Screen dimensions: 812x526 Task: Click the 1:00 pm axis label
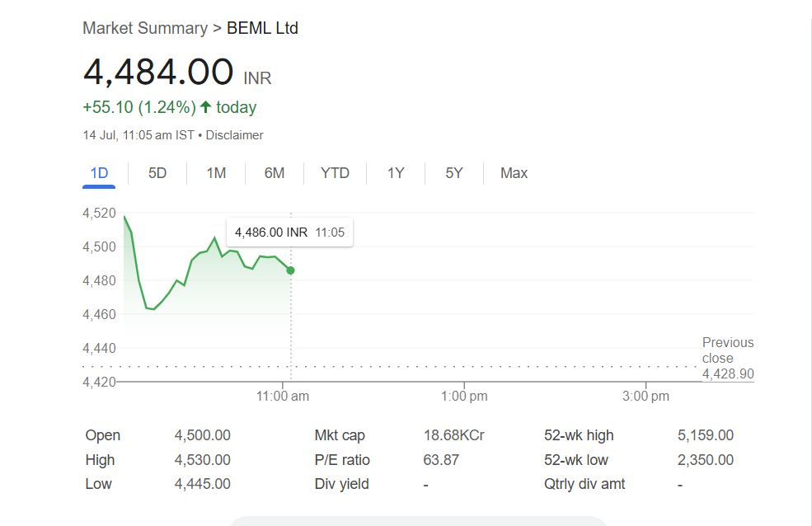464,397
